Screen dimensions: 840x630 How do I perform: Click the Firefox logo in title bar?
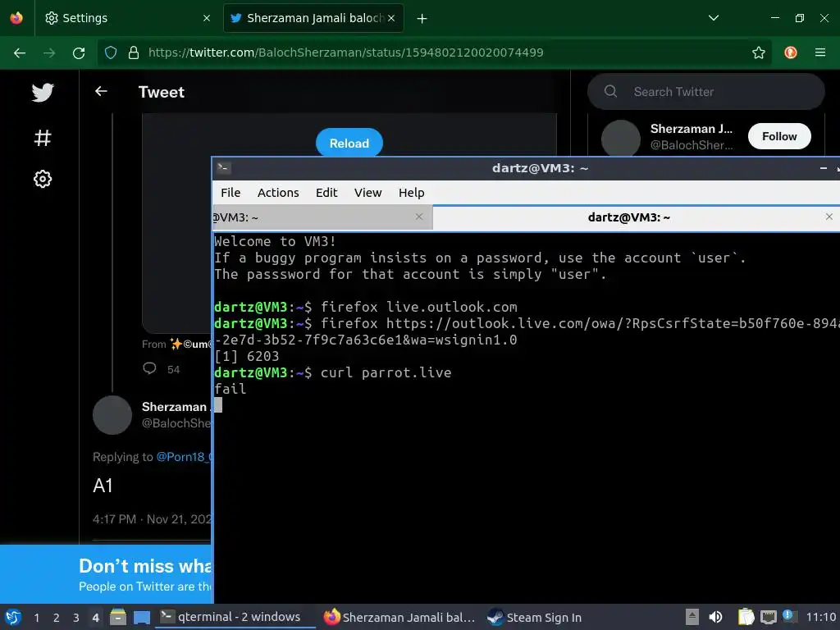pos(16,18)
